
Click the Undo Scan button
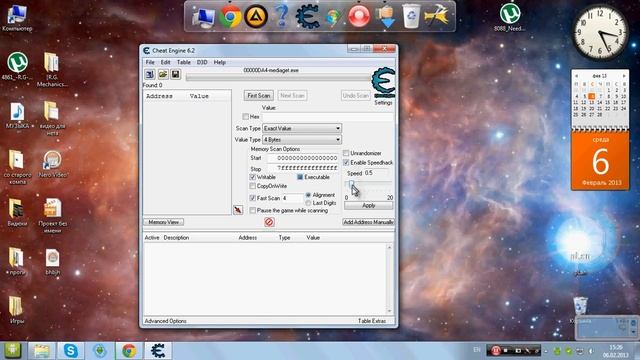pyautogui.click(x=356, y=96)
